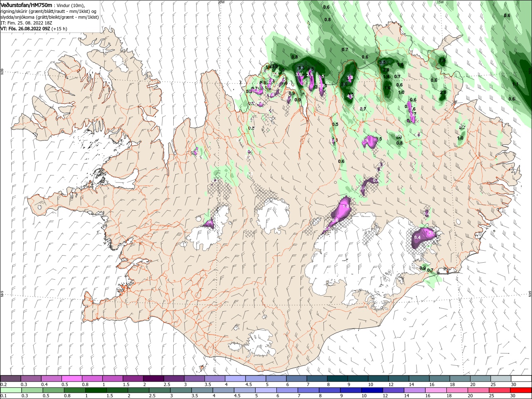Pick the 0.5–0.8 bright pink swatch, upper legend
Screen dimensions: 532x399
tap(71, 379)
